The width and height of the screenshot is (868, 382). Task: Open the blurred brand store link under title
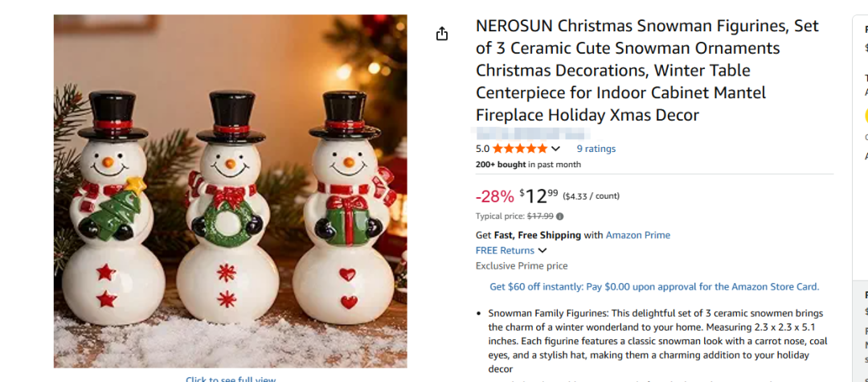(x=530, y=133)
